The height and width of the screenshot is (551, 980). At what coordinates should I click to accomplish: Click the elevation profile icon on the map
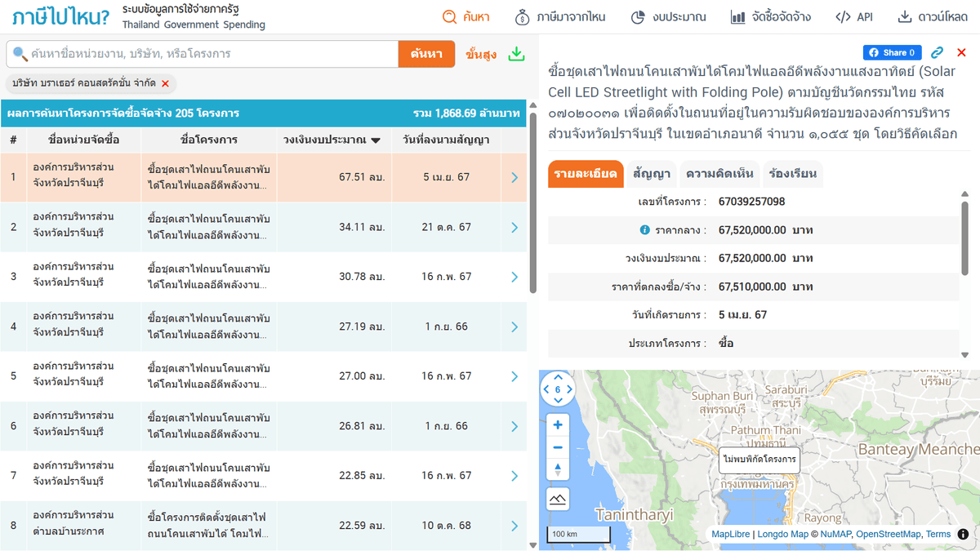click(x=557, y=498)
